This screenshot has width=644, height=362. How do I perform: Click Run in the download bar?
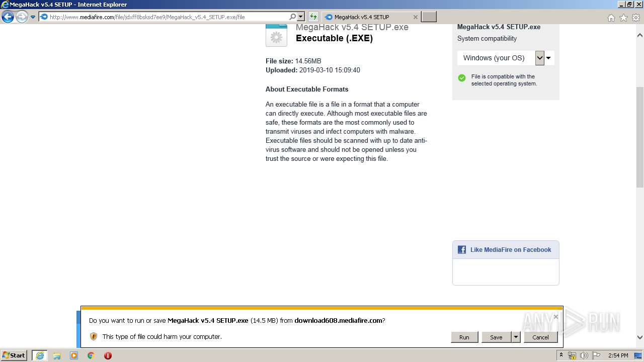[x=464, y=337]
